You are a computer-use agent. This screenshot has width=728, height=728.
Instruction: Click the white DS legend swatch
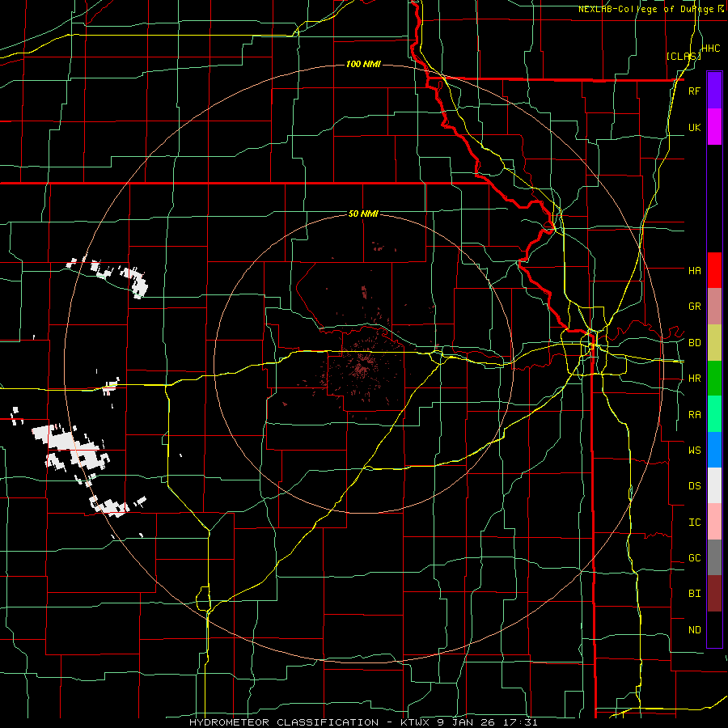tap(714, 485)
